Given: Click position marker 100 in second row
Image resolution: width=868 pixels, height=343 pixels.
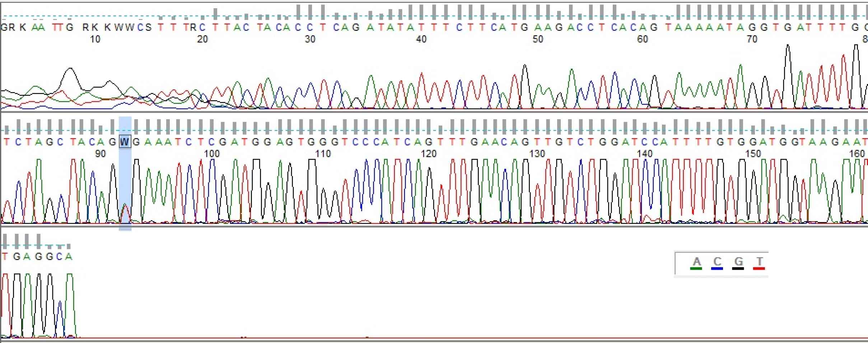Looking at the screenshot, I should tap(211, 154).
